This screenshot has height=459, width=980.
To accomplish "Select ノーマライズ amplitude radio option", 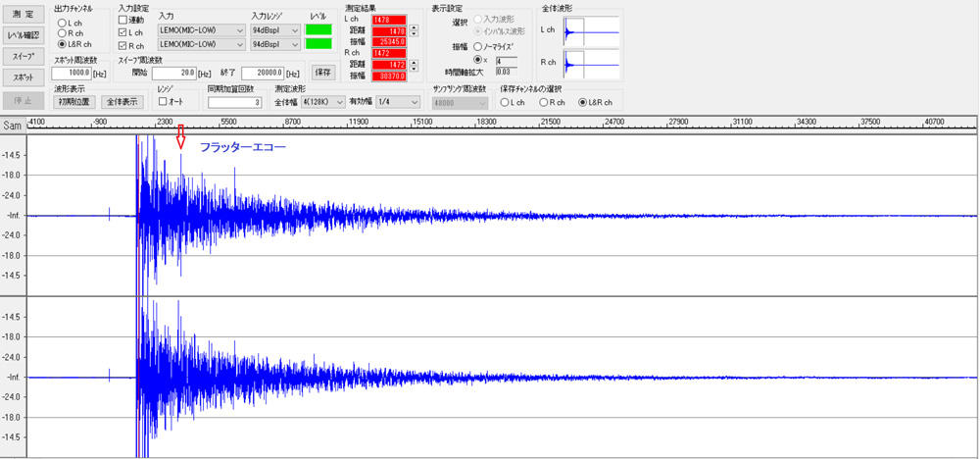I will (477, 46).
